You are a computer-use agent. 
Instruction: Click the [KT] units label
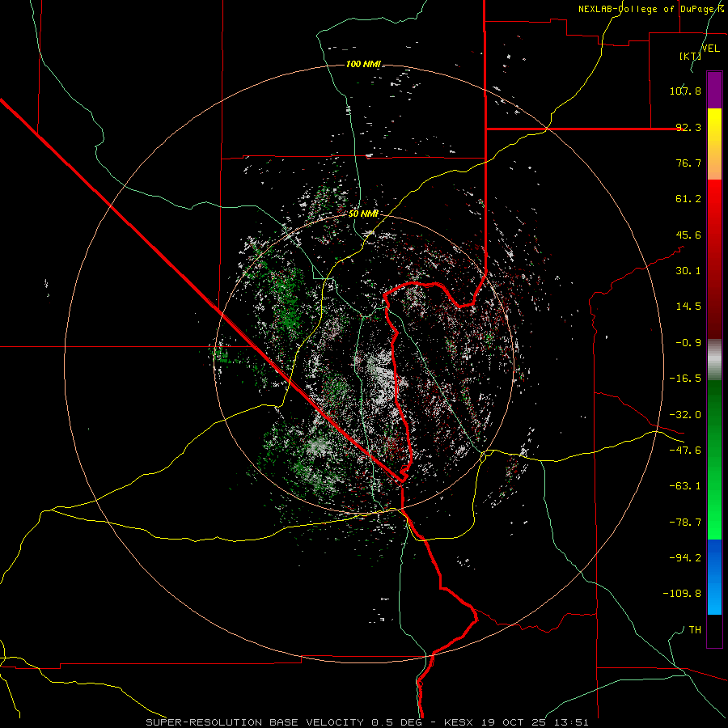coord(690,56)
